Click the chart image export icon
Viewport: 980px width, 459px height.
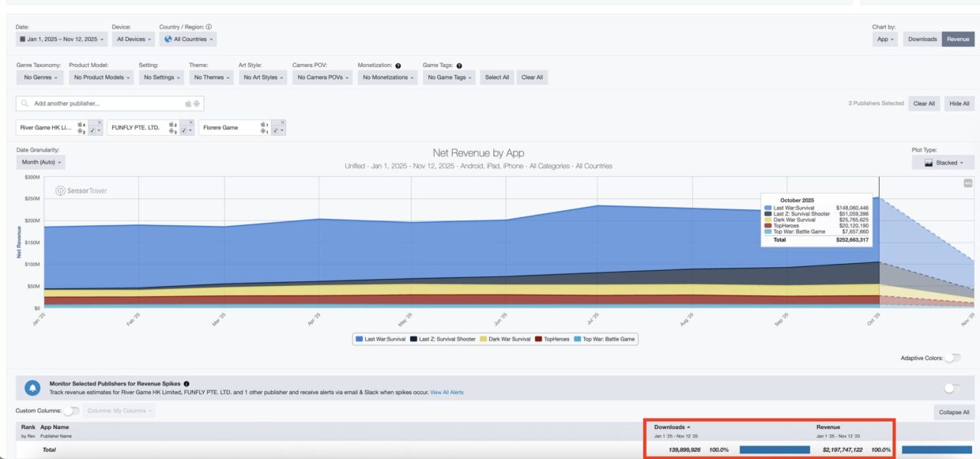(x=968, y=183)
